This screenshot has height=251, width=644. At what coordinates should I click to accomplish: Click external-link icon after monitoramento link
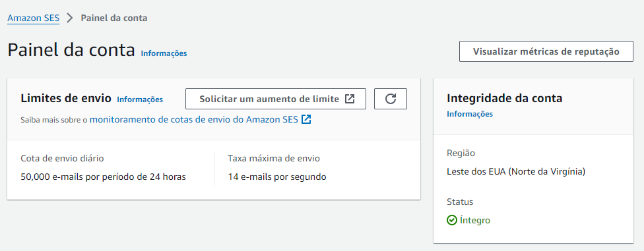(306, 119)
